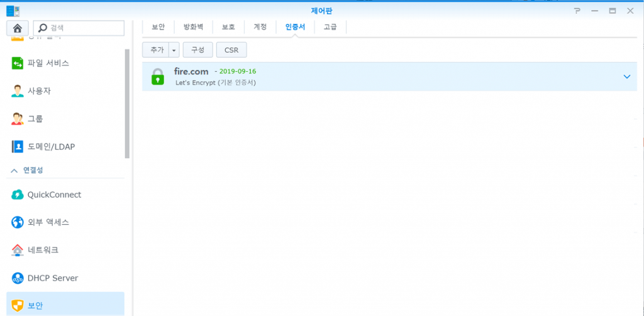Switch to the 고급 tab
Viewport: 644px width, 316px height.
point(330,27)
